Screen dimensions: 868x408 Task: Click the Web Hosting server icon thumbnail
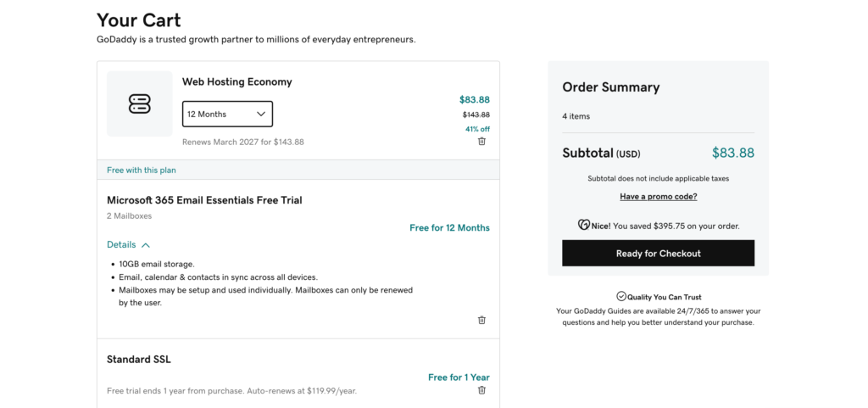click(x=139, y=104)
